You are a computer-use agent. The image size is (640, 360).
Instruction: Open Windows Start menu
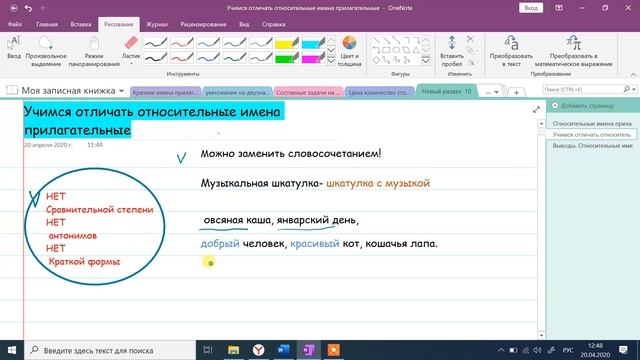pos(12,350)
